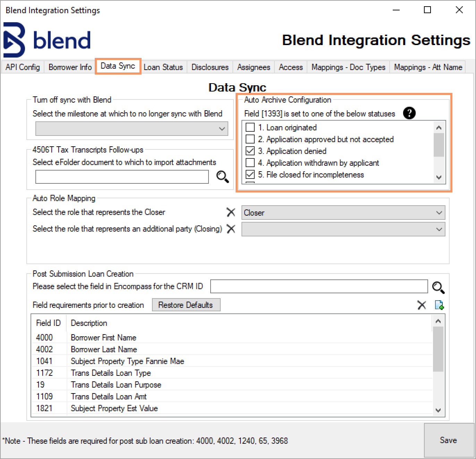Click field requirements scrollbar thumb
Image resolution: width=476 pixels, height=459 pixels.
point(438,349)
